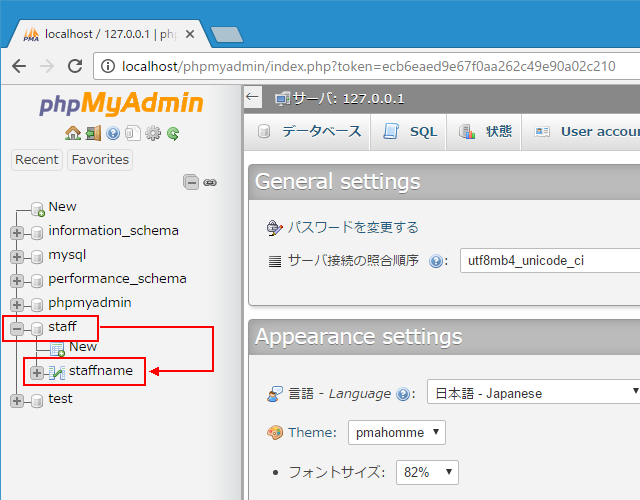
Task: Open the Theme dropdown showing pmahomme
Action: (396, 432)
